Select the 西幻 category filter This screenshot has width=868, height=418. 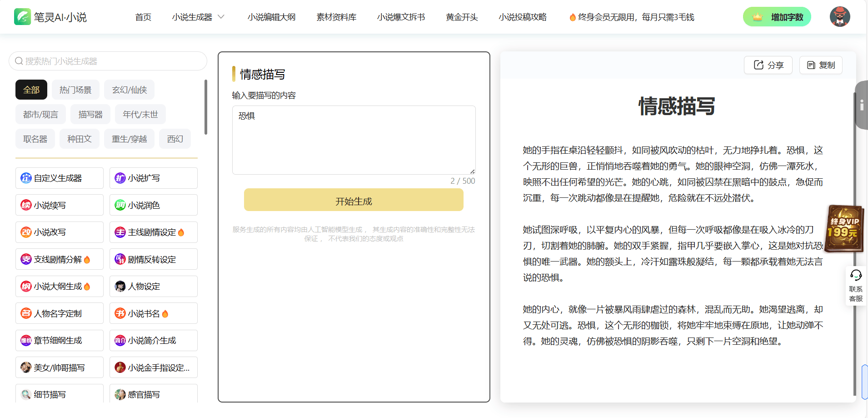tap(175, 139)
